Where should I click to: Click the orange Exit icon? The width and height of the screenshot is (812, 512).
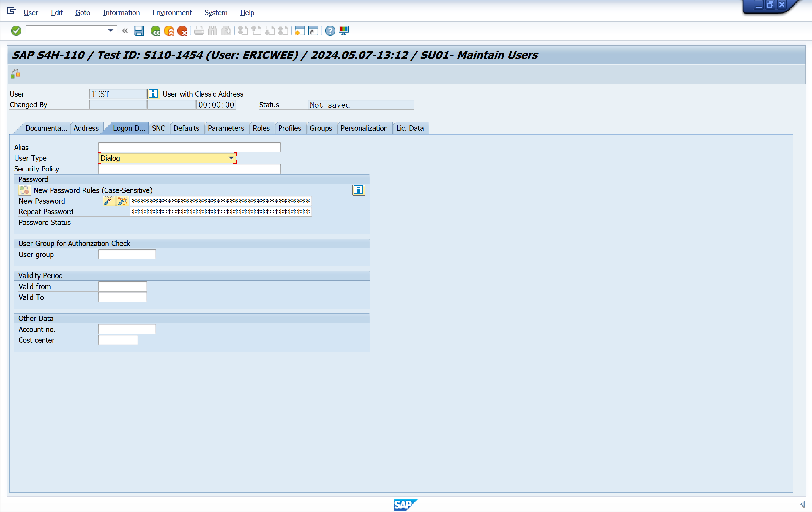(x=169, y=31)
